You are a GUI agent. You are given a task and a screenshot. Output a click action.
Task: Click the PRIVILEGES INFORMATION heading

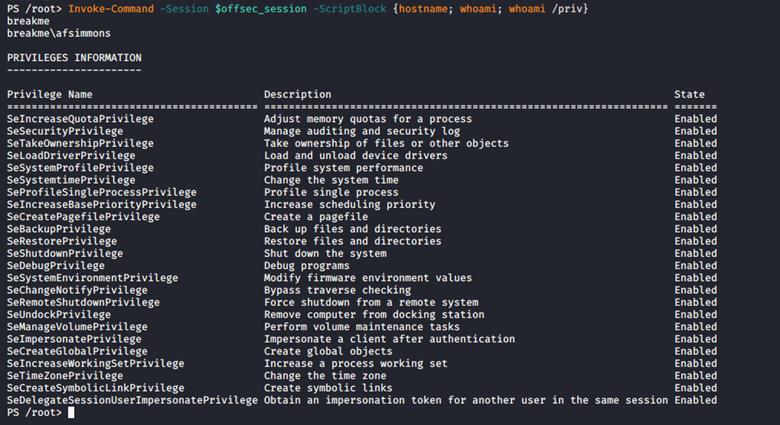coord(74,57)
